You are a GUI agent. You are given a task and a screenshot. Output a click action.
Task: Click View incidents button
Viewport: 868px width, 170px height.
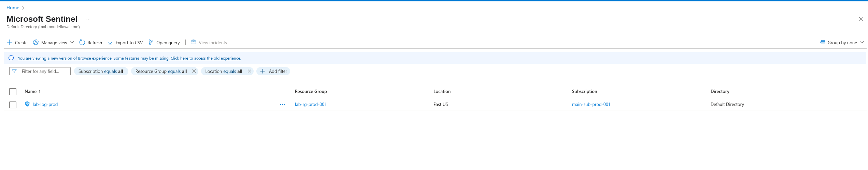(209, 43)
